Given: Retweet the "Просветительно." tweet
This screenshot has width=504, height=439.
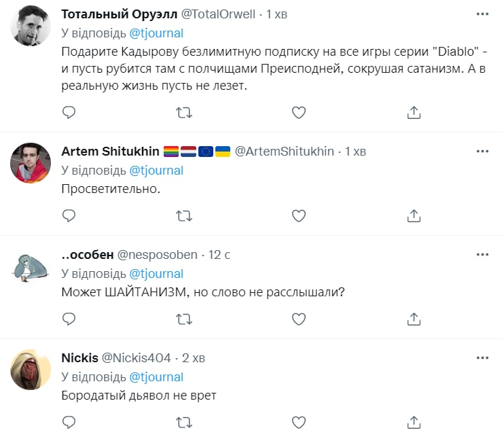Looking at the screenshot, I should (x=184, y=215).
